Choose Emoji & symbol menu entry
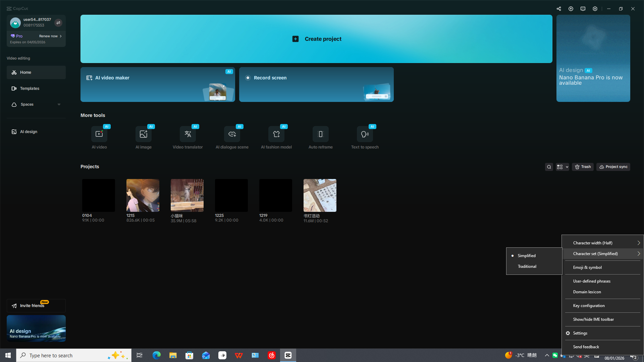This screenshot has width=644, height=362. pyautogui.click(x=587, y=267)
